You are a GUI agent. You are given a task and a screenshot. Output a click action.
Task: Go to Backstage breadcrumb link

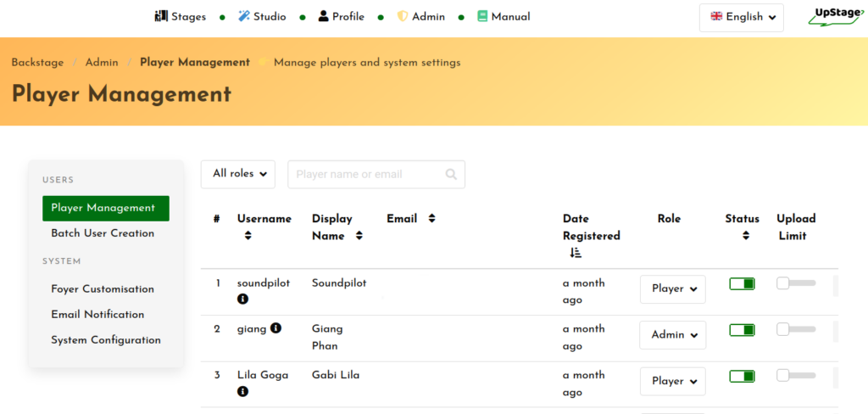[37, 62]
